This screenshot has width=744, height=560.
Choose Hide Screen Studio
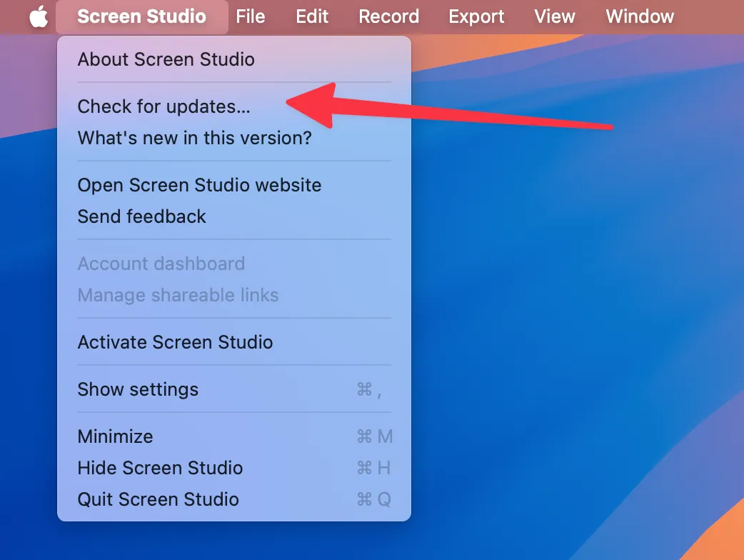[x=160, y=468]
